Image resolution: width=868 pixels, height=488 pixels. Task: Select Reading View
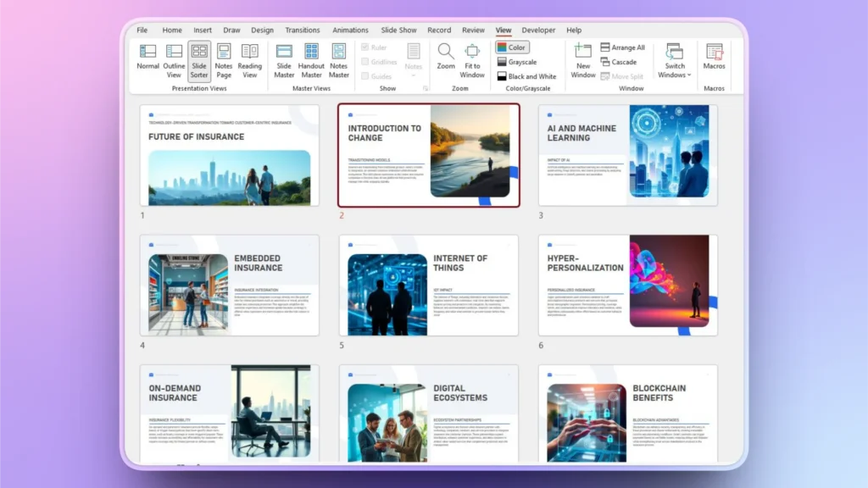[249, 59]
